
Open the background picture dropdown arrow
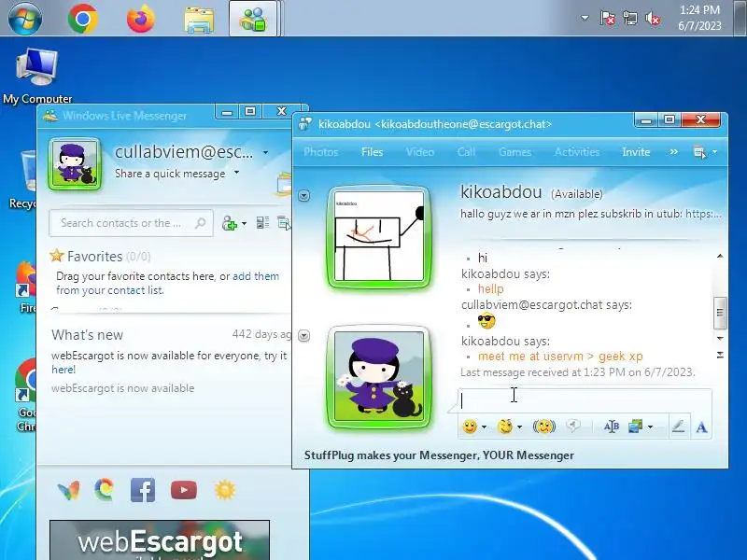coord(650,427)
